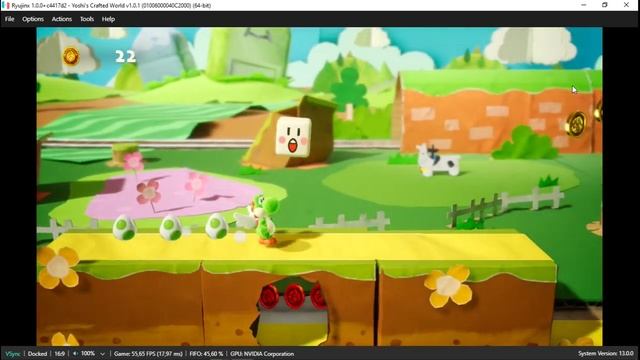Click the speaker volume icon
The height and width of the screenshot is (360, 640).
pyautogui.click(x=75, y=353)
